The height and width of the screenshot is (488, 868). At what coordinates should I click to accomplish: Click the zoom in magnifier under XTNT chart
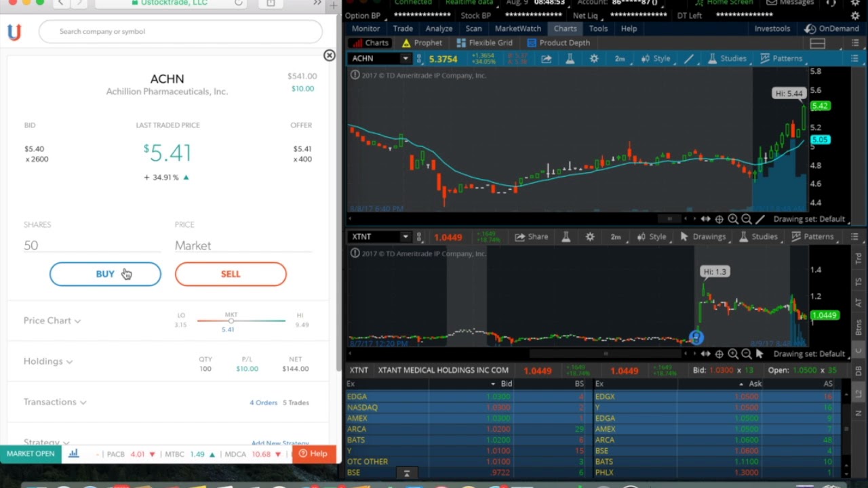pos(733,354)
